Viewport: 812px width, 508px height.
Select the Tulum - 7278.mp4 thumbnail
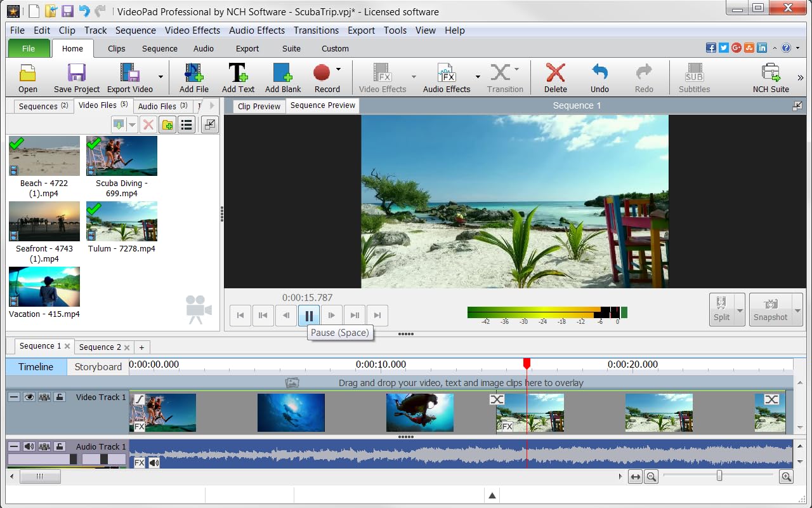point(122,222)
